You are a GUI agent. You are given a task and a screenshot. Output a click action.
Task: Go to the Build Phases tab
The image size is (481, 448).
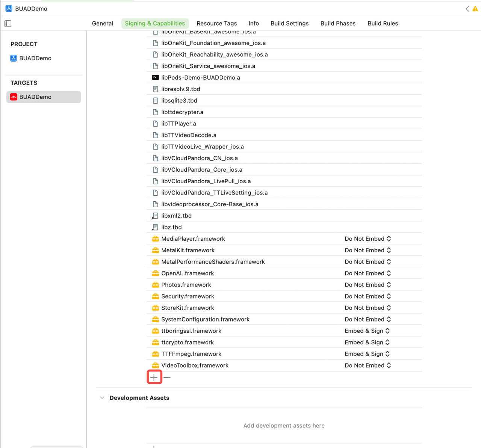click(338, 23)
